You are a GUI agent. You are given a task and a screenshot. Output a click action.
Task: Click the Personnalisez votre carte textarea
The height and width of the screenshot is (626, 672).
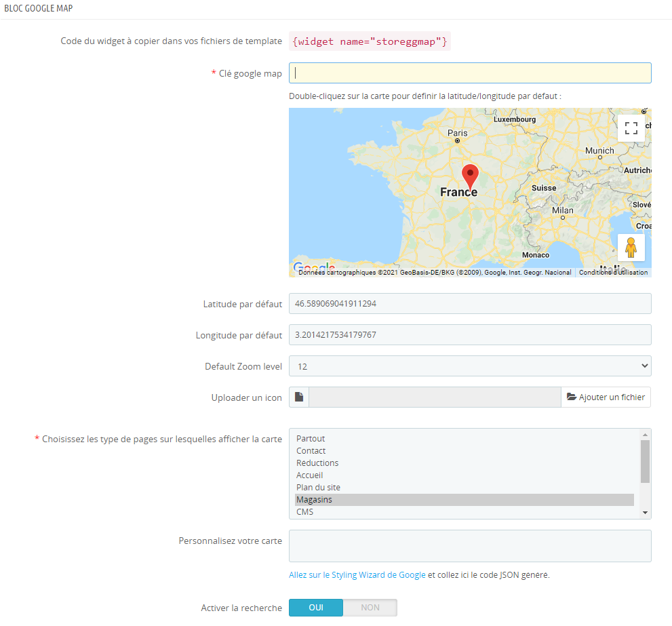click(x=470, y=546)
